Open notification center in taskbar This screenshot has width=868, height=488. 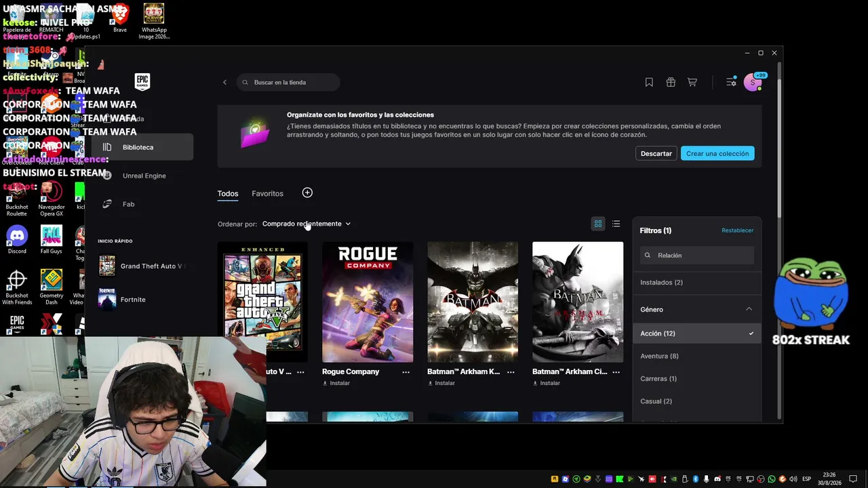[x=854, y=479]
